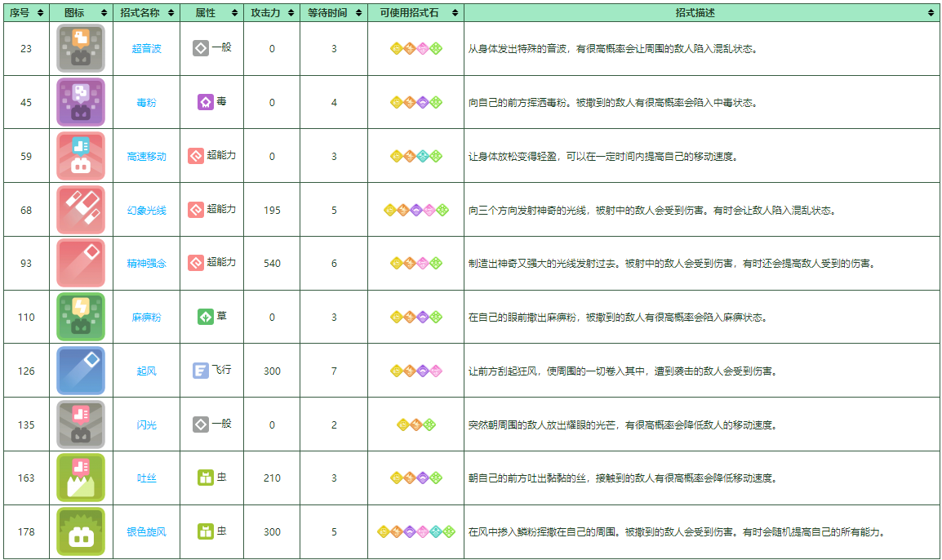
Task: Click move stone icons in 银色旋风 row
Action: 415,531
